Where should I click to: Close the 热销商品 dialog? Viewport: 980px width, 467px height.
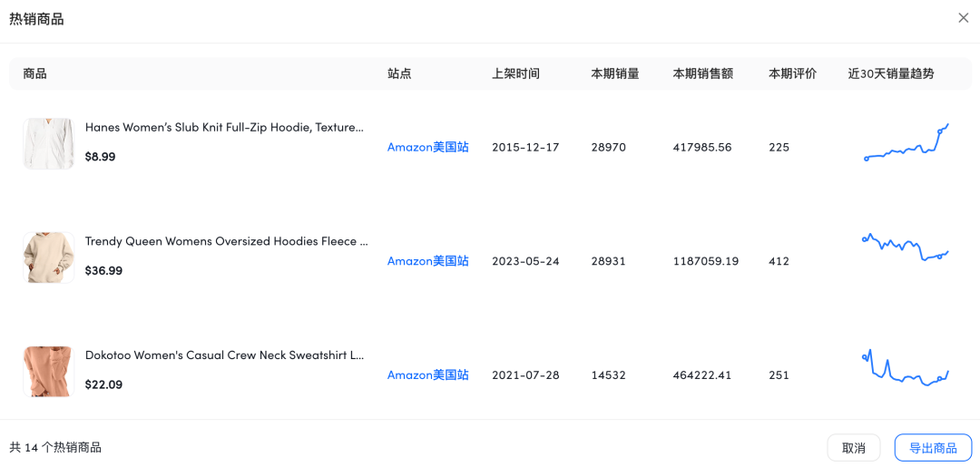click(964, 18)
